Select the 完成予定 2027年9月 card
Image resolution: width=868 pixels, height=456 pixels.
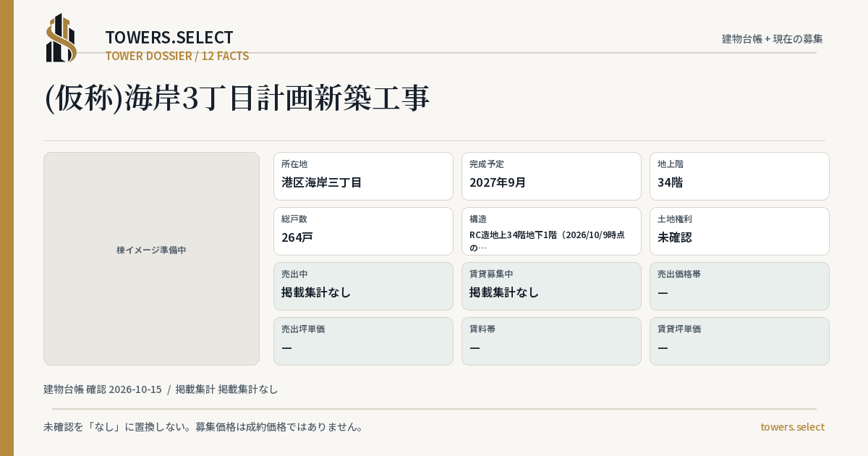tap(551, 176)
